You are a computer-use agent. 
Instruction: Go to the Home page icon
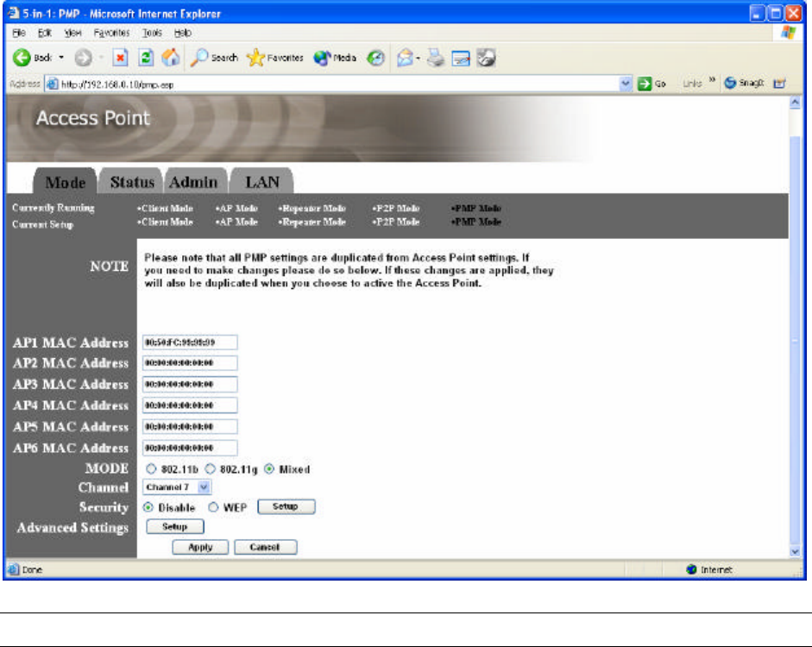tap(170, 58)
